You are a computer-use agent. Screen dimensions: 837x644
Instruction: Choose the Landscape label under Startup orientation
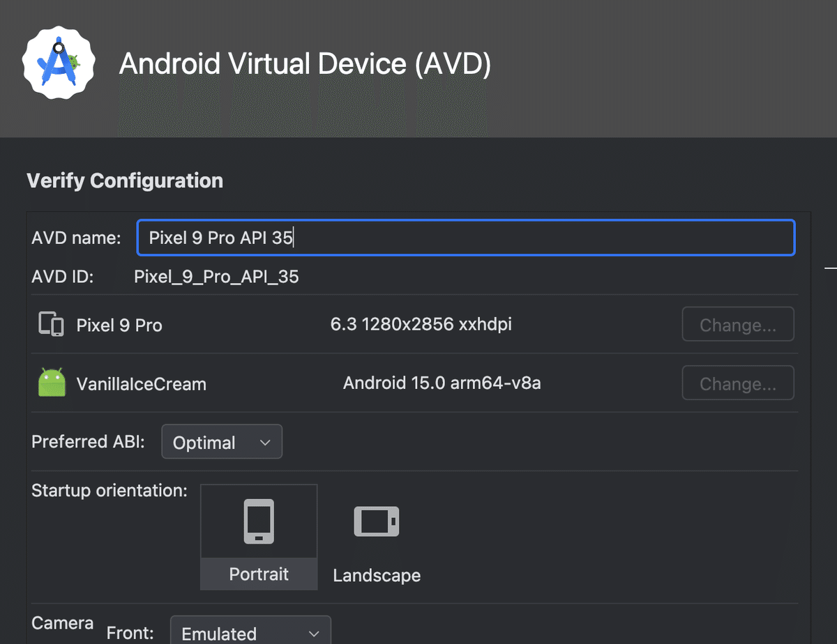click(377, 576)
